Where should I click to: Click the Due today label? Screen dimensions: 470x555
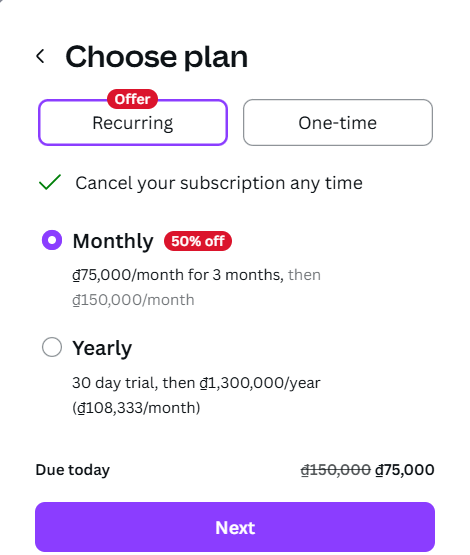73,470
